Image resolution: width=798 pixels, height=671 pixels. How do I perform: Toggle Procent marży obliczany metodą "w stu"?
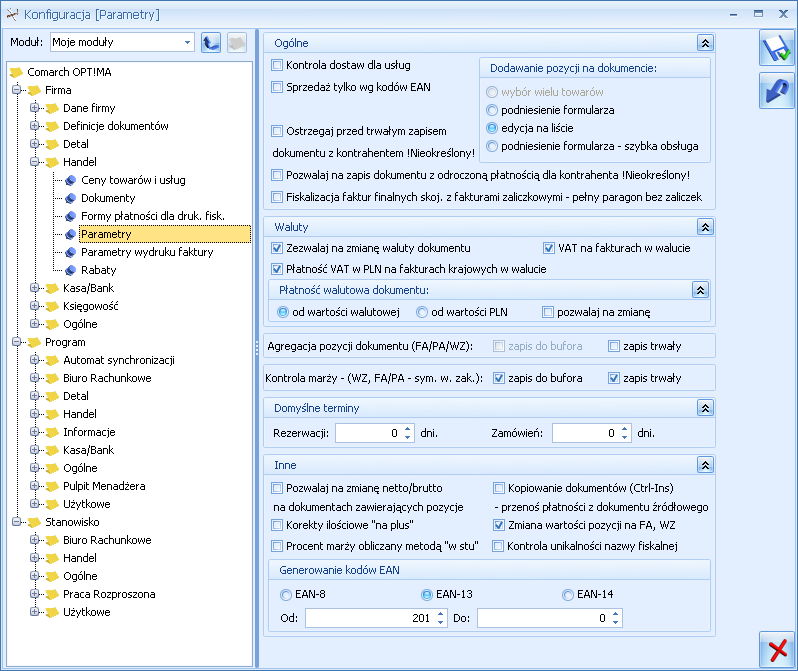point(277,546)
